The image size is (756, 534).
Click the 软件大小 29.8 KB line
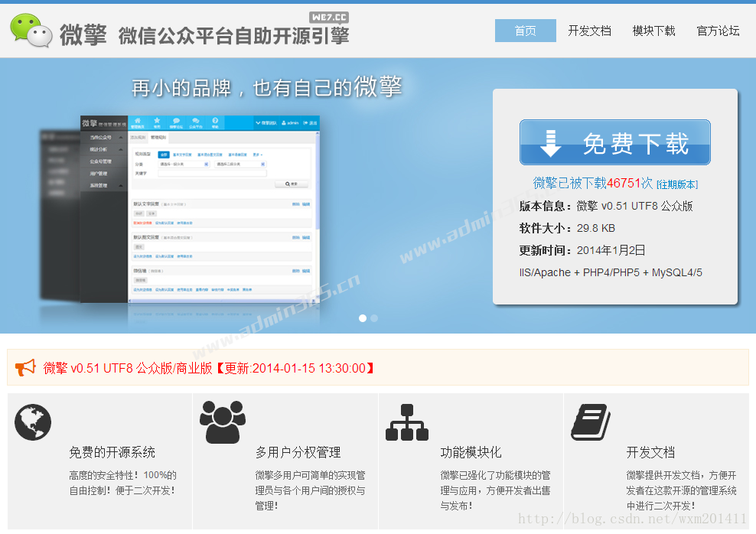tap(567, 228)
